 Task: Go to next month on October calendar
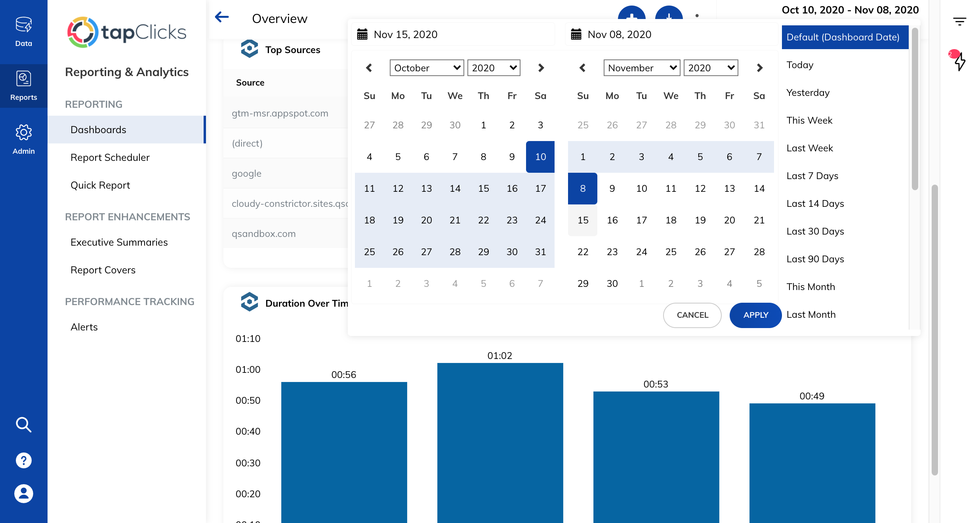tap(541, 68)
